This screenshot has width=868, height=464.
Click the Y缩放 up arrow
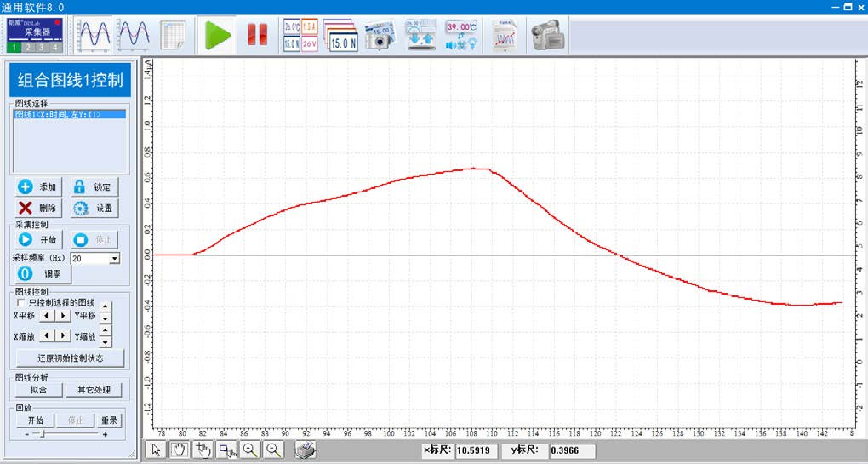[106, 330]
